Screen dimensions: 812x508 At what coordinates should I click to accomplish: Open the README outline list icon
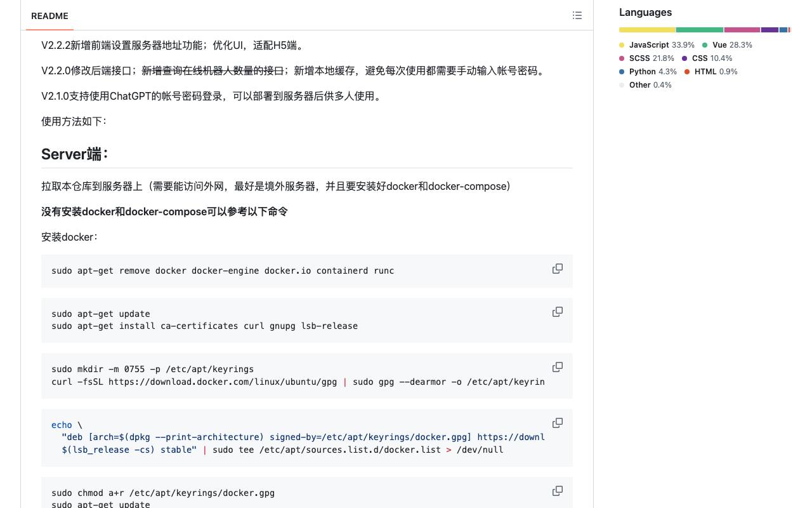[577, 15]
